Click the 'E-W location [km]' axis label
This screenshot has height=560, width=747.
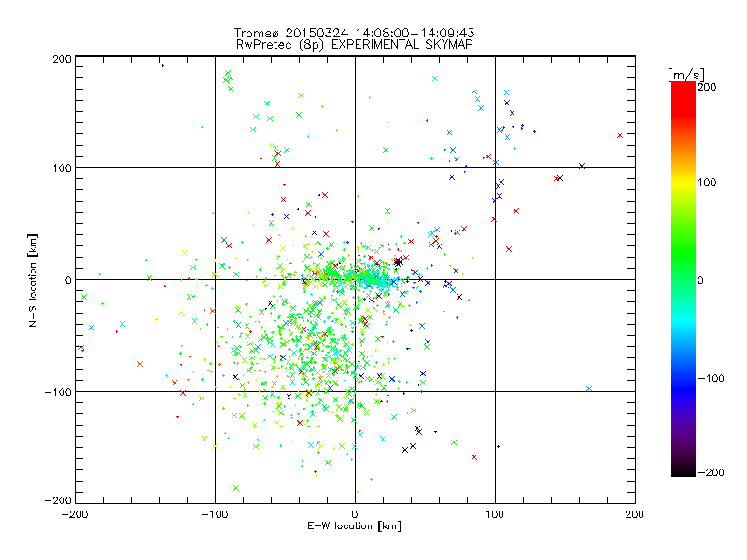coord(354,525)
